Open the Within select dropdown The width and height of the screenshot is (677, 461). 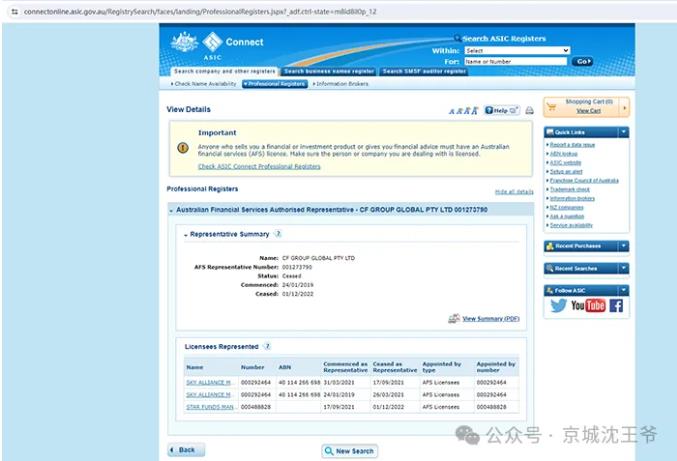tap(516, 50)
